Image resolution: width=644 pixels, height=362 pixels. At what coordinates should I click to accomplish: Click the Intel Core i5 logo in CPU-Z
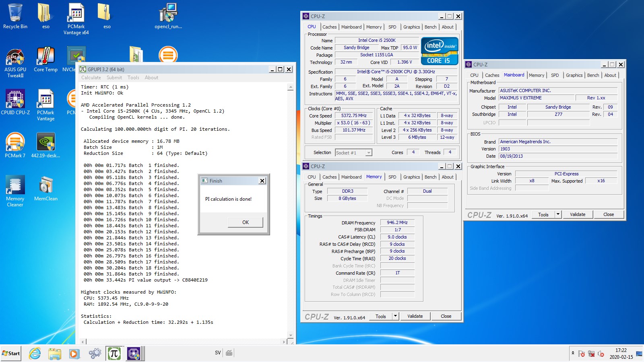pos(440,51)
